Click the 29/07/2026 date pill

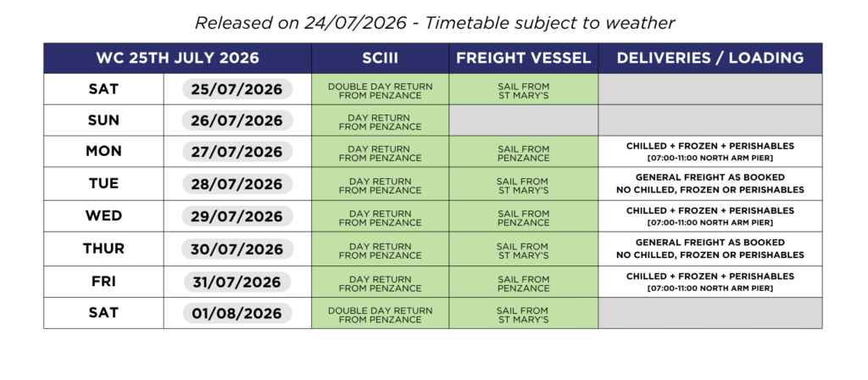[x=237, y=216]
